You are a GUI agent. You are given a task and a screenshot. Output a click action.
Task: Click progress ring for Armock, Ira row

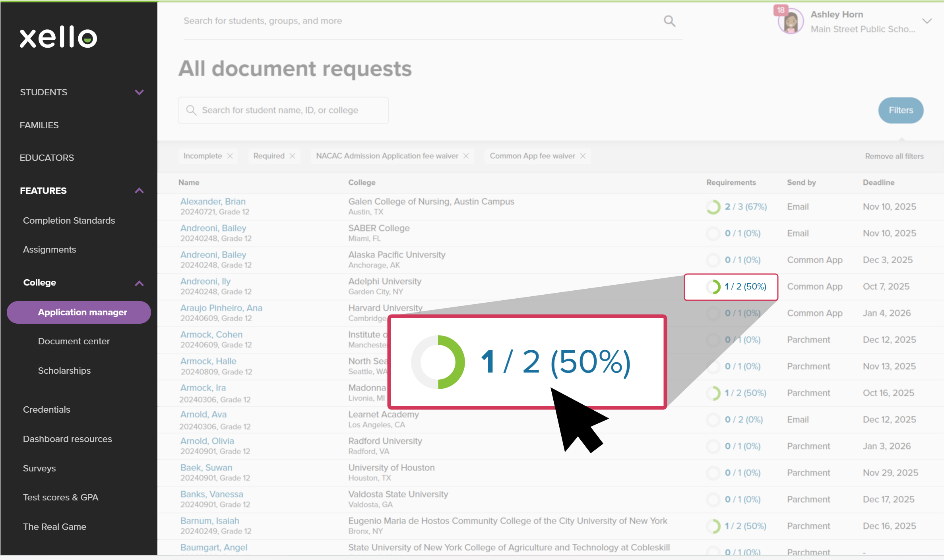coord(713,393)
